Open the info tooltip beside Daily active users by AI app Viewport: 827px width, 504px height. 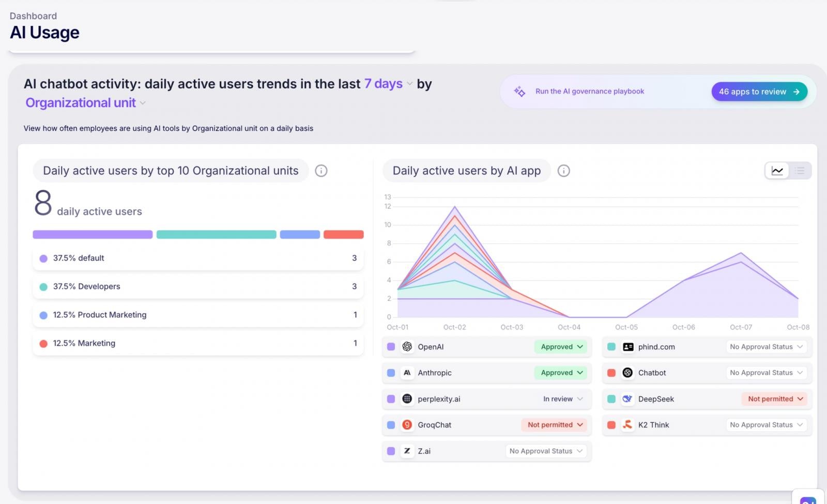[563, 171]
